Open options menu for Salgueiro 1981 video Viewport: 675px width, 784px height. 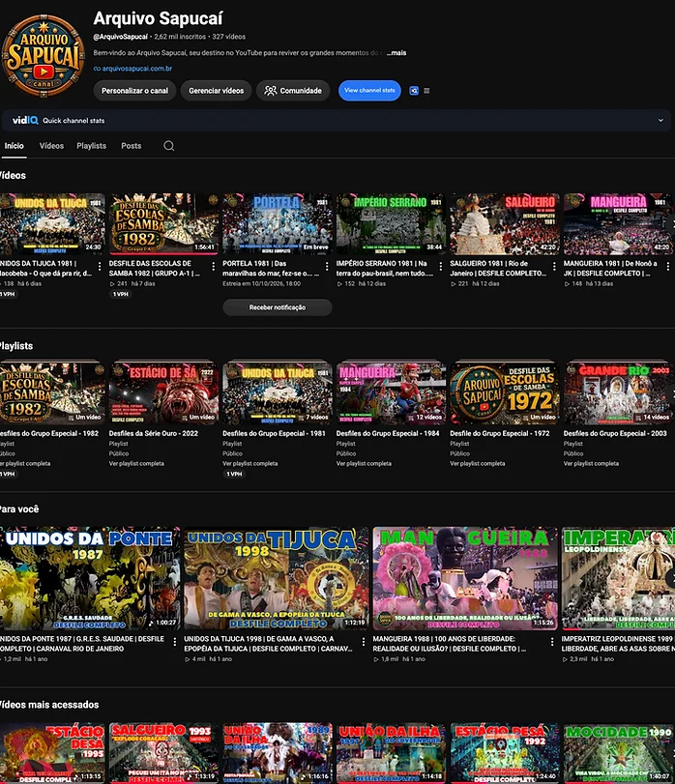554,267
